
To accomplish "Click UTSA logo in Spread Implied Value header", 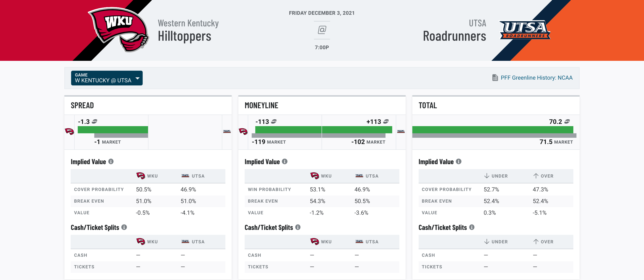I will 185,176.
